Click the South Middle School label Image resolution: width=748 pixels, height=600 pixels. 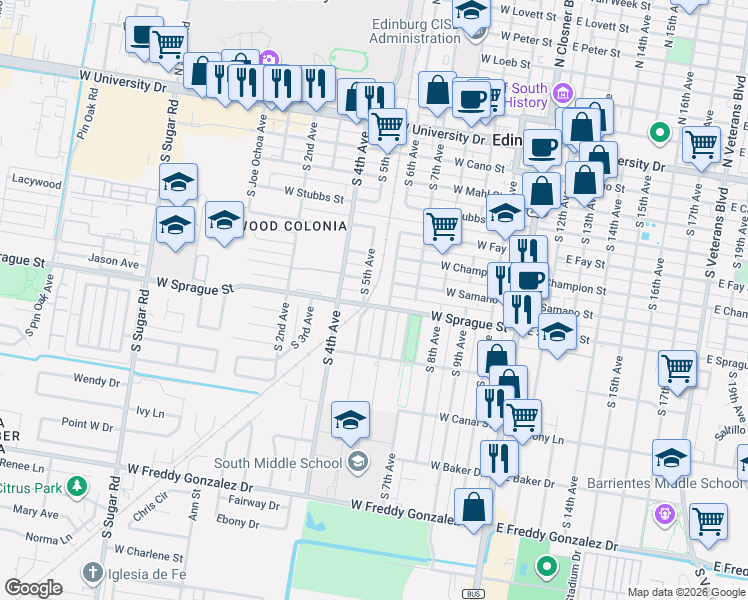click(278, 463)
